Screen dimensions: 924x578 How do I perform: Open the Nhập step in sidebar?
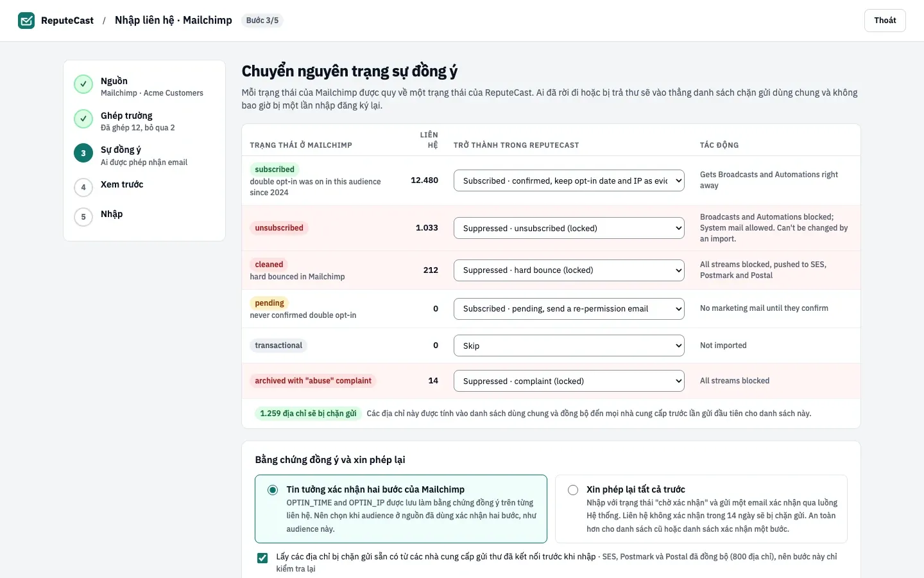[x=144, y=216]
